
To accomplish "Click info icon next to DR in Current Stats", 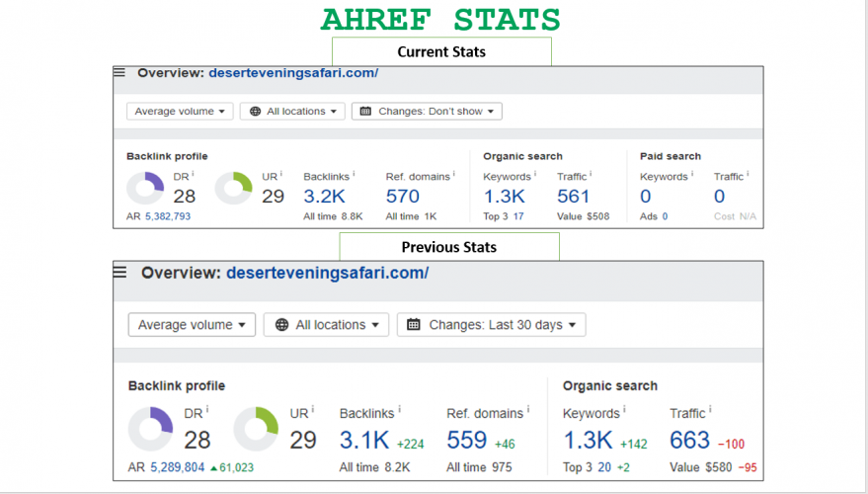I will (193, 174).
